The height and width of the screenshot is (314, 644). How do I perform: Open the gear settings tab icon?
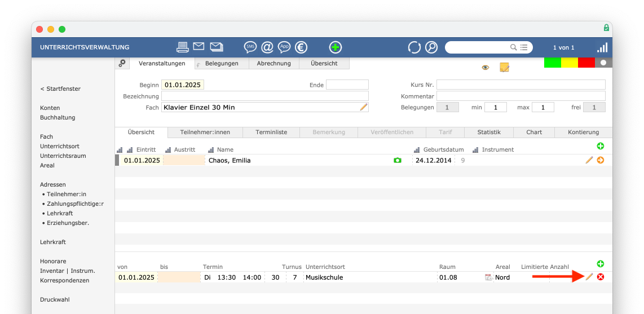pos(122,63)
